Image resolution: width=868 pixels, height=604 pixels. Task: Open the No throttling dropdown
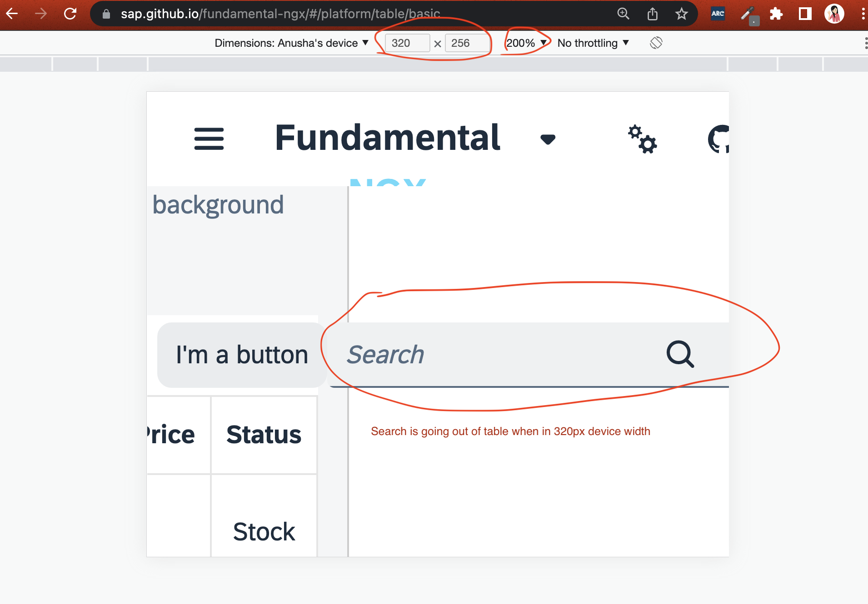pos(592,43)
